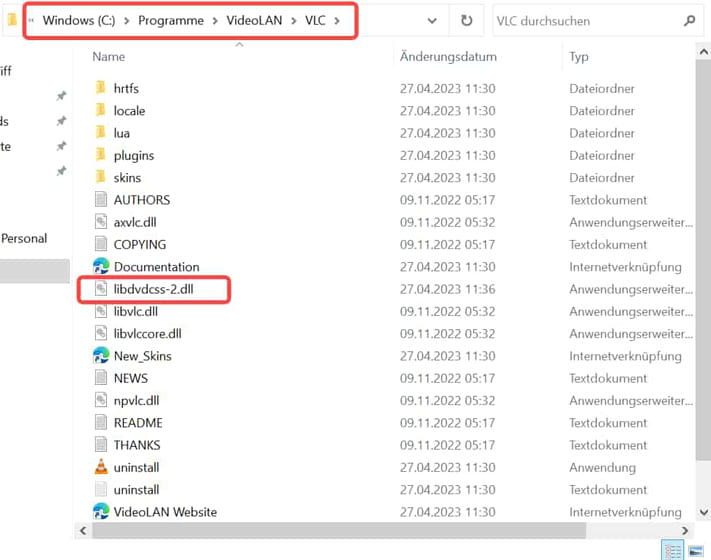Click the COPYING document icon
This screenshot has width=711, height=560.
pyautogui.click(x=101, y=243)
